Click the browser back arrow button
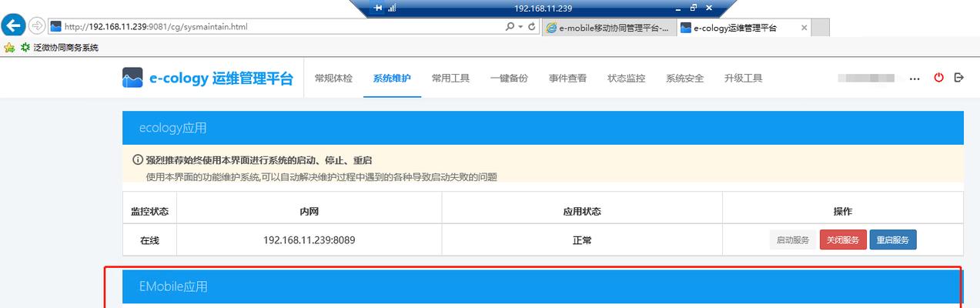 point(12,25)
